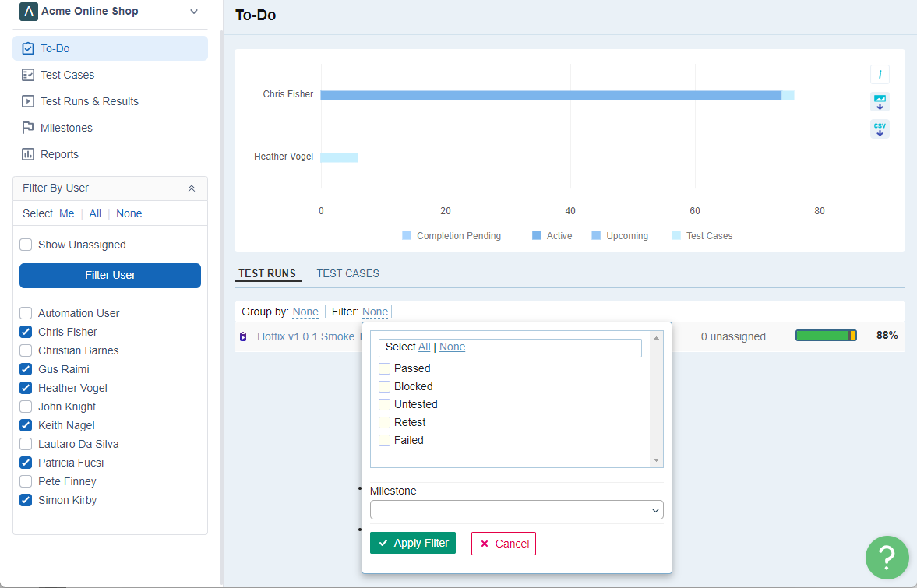Click the Test Cases sidebar icon
This screenshot has height=588, width=917.
[28, 75]
